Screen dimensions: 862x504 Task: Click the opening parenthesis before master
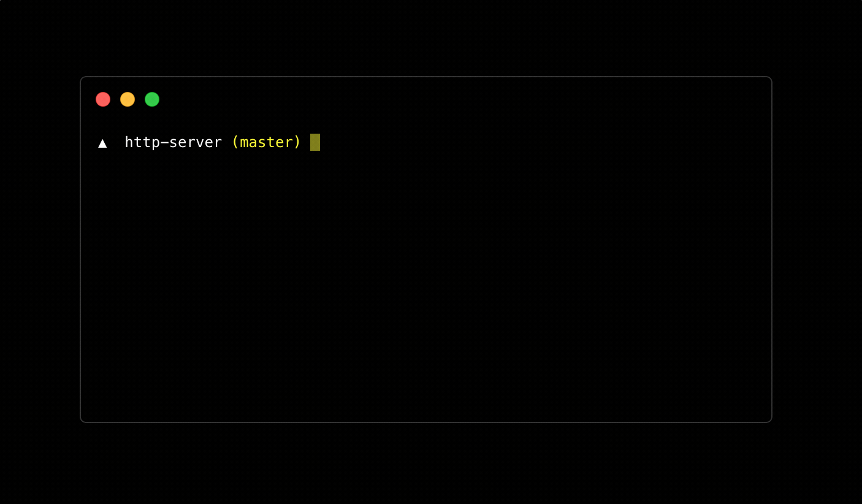point(235,142)
